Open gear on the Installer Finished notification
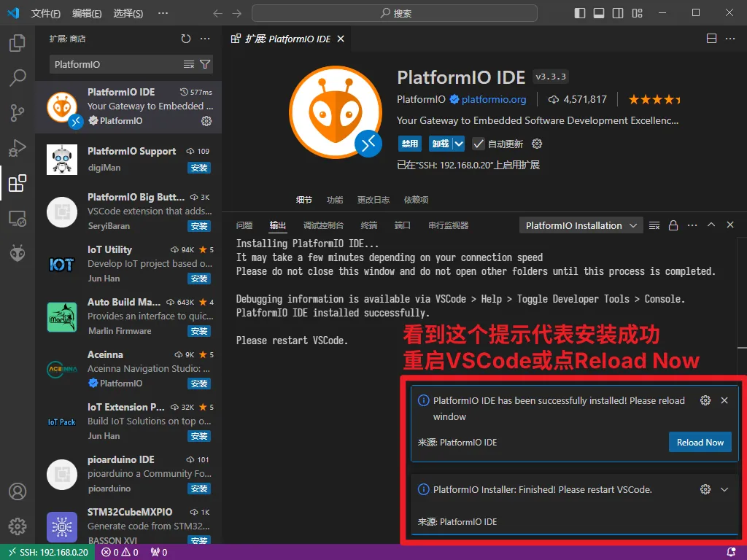 [705, 489]
